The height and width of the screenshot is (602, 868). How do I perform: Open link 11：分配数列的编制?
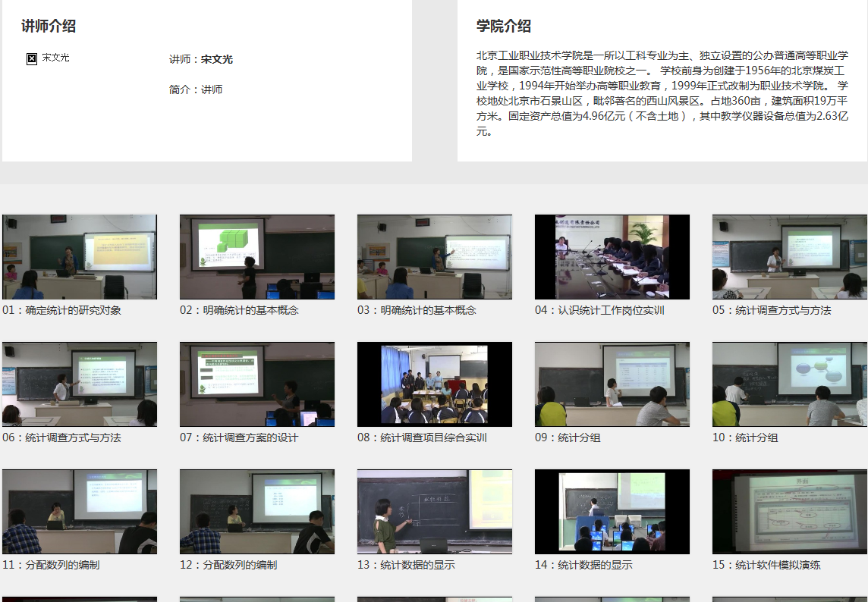[x=51, y=565]
